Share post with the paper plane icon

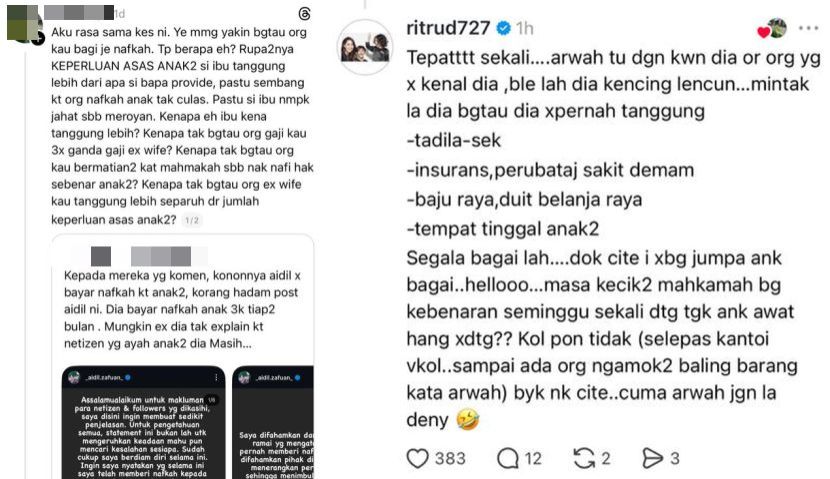coord(652,458)
